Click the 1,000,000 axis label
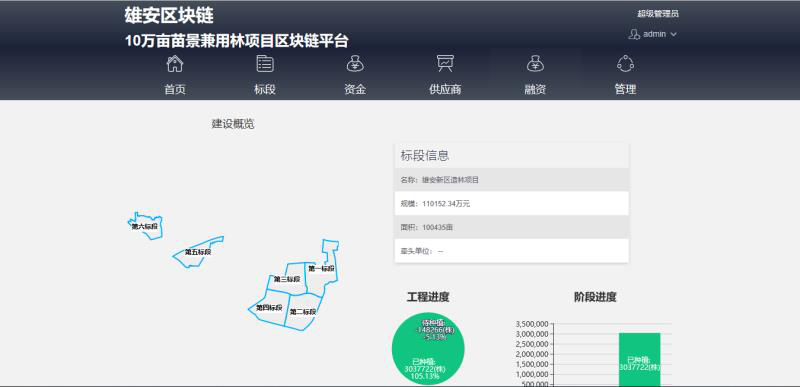This screenshot has height=387, width=800. tap(531, 375)
